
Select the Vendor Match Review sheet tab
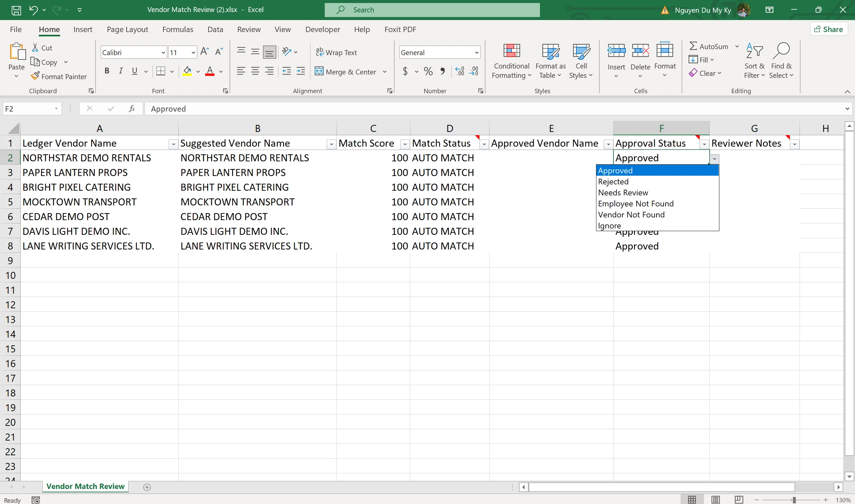coord(85,486)
